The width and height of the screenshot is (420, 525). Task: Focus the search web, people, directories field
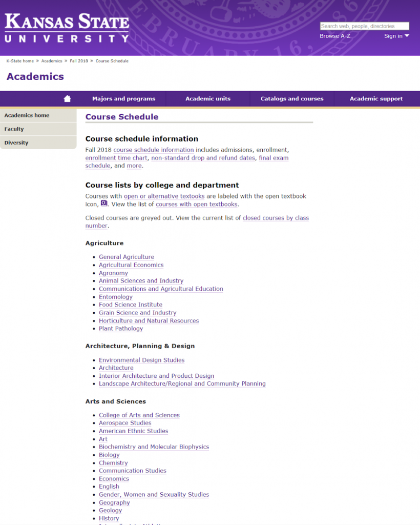365,26
